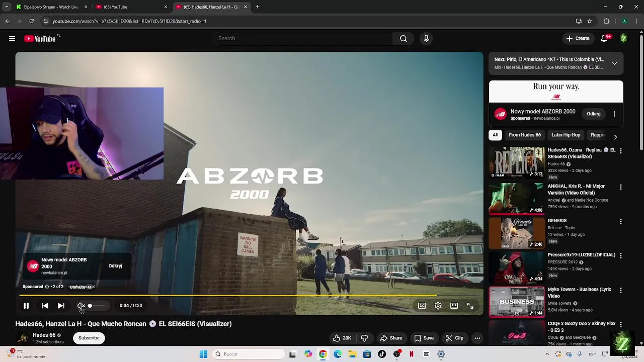Open the browser extensions puzzle icon
Image resolution: width=644 pixels, height=362 pixels.
607,21
